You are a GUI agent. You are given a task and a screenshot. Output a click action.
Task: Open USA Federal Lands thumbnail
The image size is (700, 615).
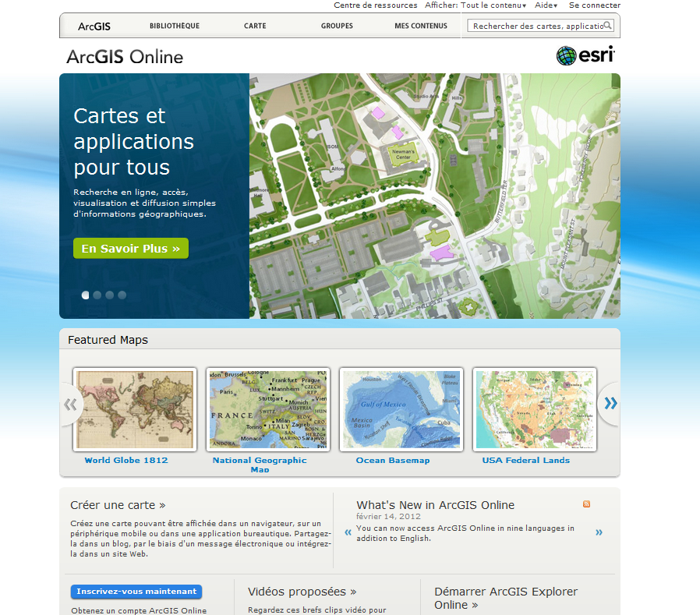click(x=535, y=409)
